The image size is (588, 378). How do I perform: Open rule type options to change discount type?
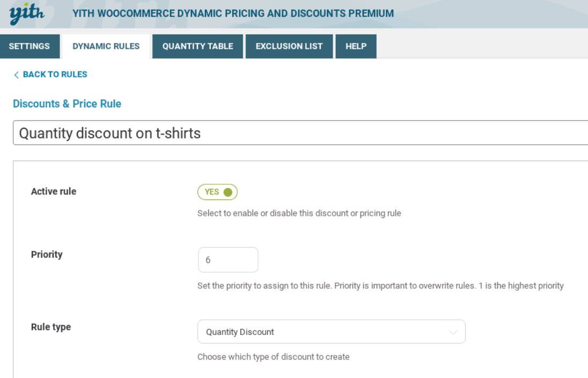[x=331, y=331]
